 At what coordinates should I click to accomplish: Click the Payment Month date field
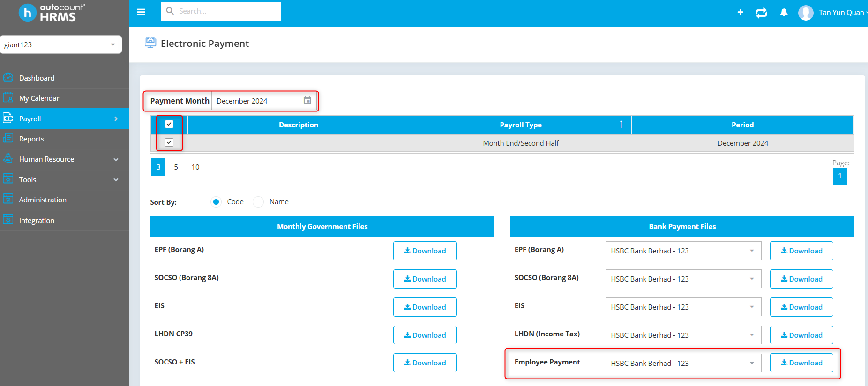click(264, 101)
